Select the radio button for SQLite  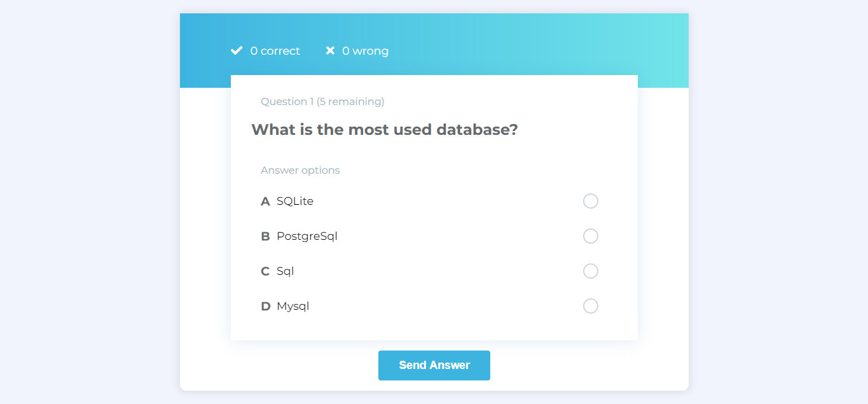[591, 201]
